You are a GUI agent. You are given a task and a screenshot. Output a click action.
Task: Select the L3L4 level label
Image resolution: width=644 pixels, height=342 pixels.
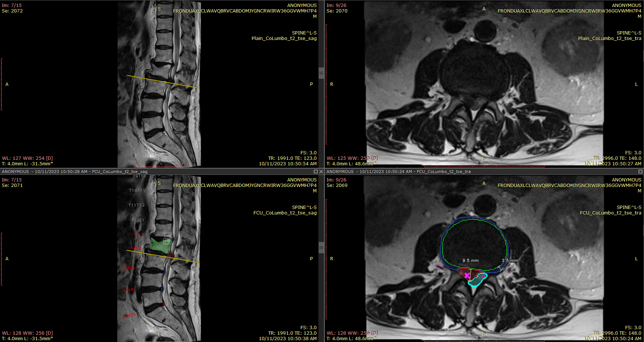tap(129, 268)
